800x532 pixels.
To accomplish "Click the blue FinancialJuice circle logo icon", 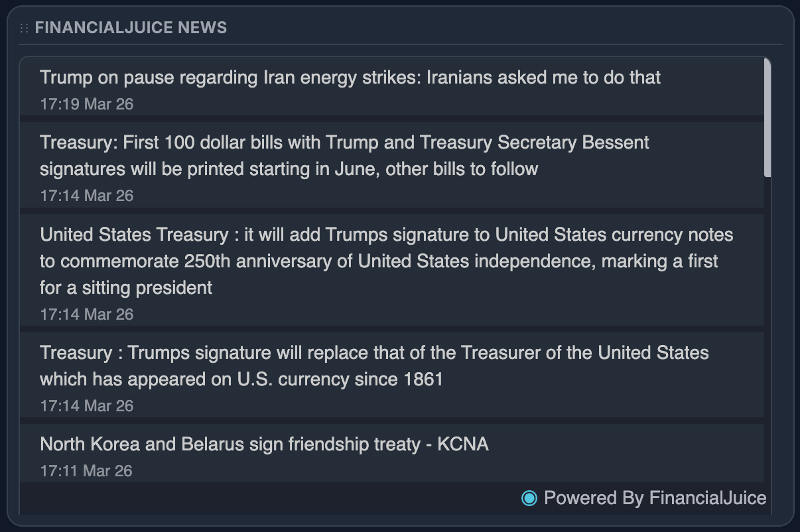I will [529, 498].
